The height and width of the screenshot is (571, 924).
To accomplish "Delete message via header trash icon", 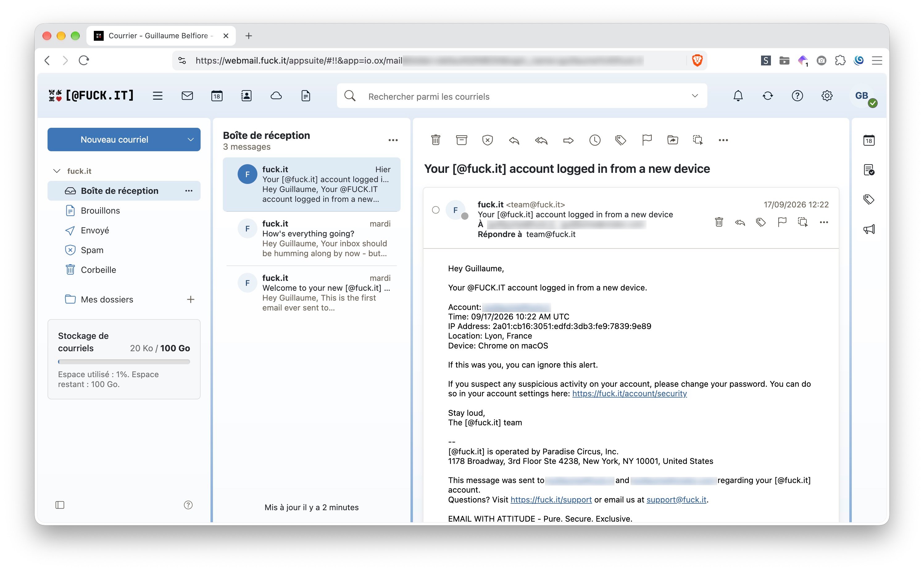I will pos(718,222).
